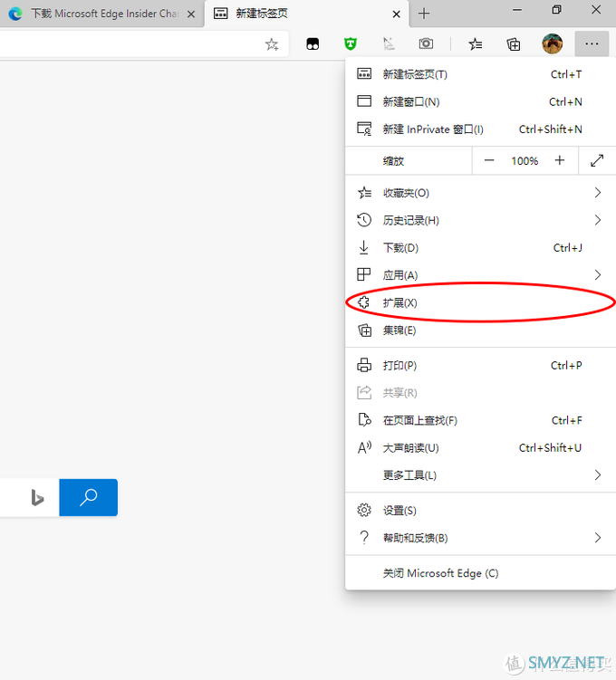
Task: Expand the 历史记录(H) submenu
Action: pyautogui.click(x=481, y=220)
